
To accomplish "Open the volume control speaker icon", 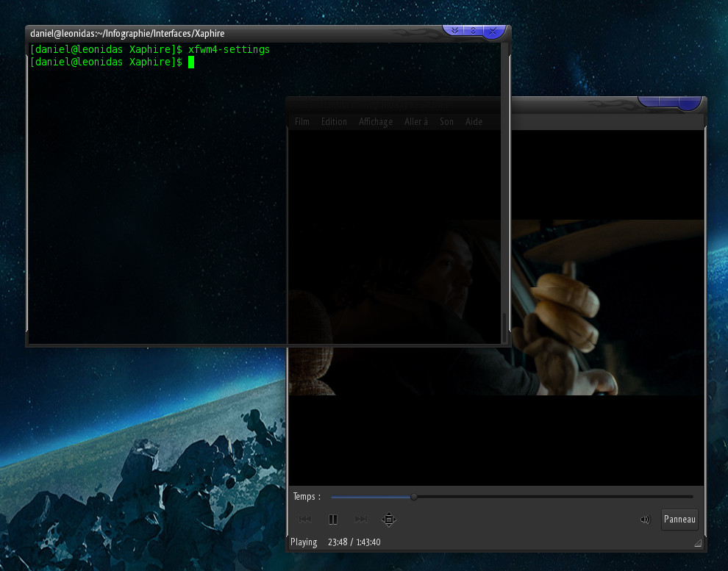I will pos(646,519).
